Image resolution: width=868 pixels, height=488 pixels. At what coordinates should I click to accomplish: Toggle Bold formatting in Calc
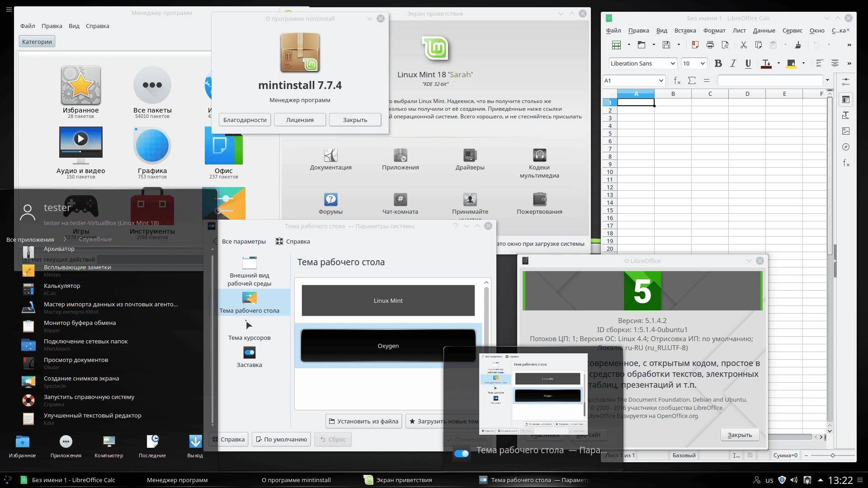pyautogui.click(x=718, y=63)
